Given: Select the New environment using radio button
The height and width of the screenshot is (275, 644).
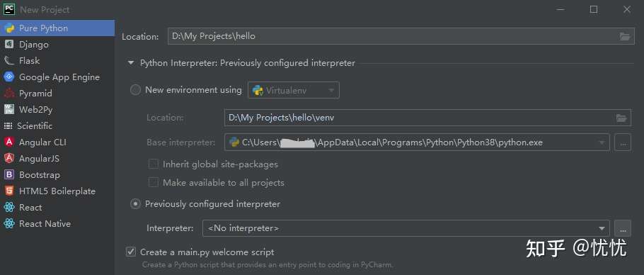Looking at the screenshot, I should [135, 90].
